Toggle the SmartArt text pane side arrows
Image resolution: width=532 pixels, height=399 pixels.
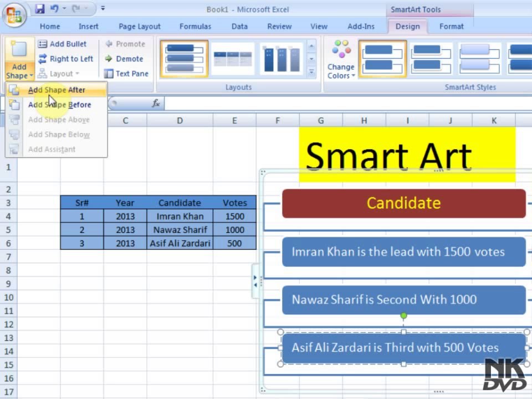coord(255,282)
